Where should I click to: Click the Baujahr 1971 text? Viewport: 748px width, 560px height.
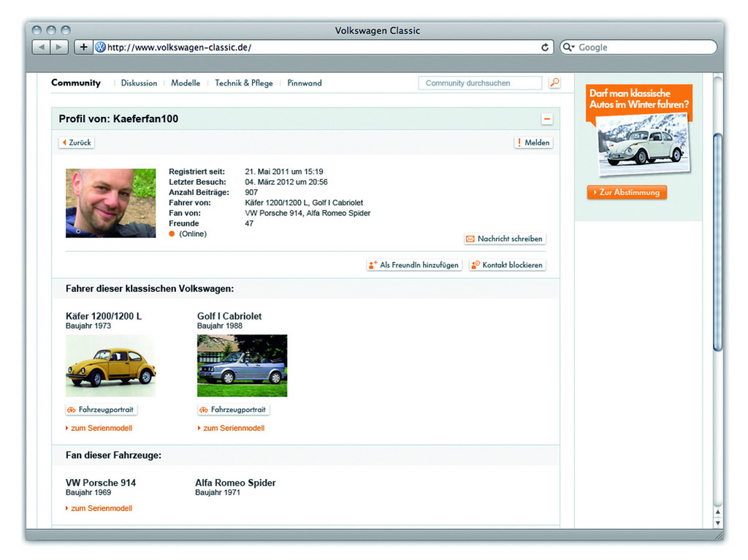coord(218,492)
